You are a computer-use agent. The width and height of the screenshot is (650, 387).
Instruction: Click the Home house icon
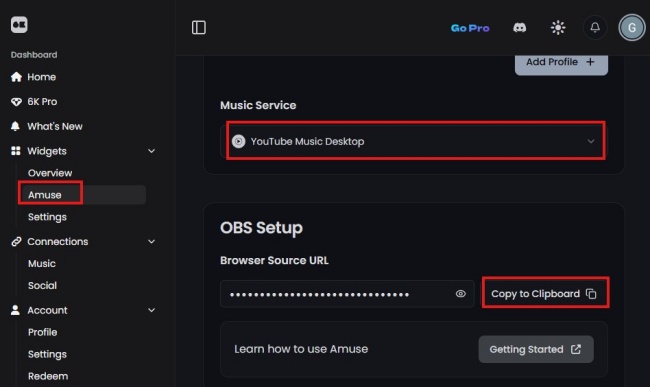pos(16,77)
